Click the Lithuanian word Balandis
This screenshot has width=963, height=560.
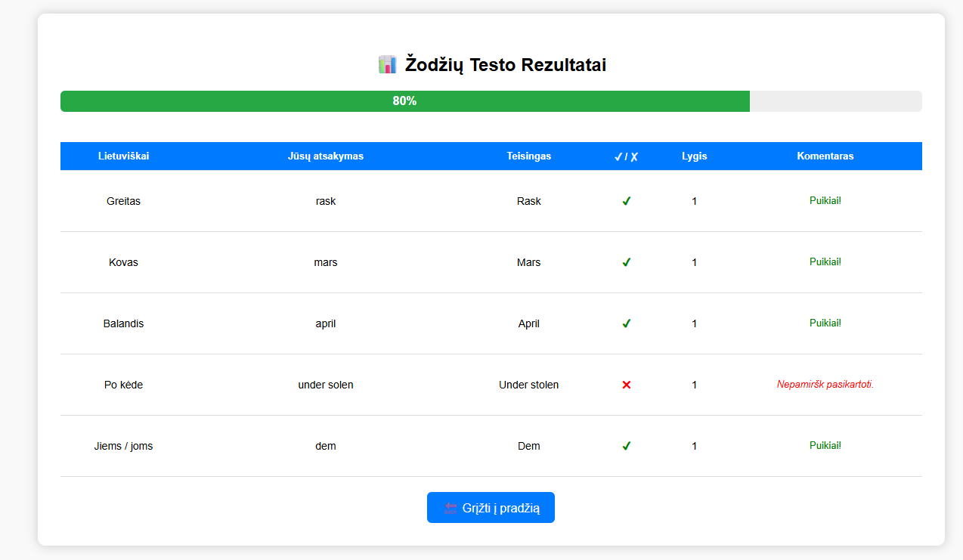pyautogui.click(x=123, y=323)
